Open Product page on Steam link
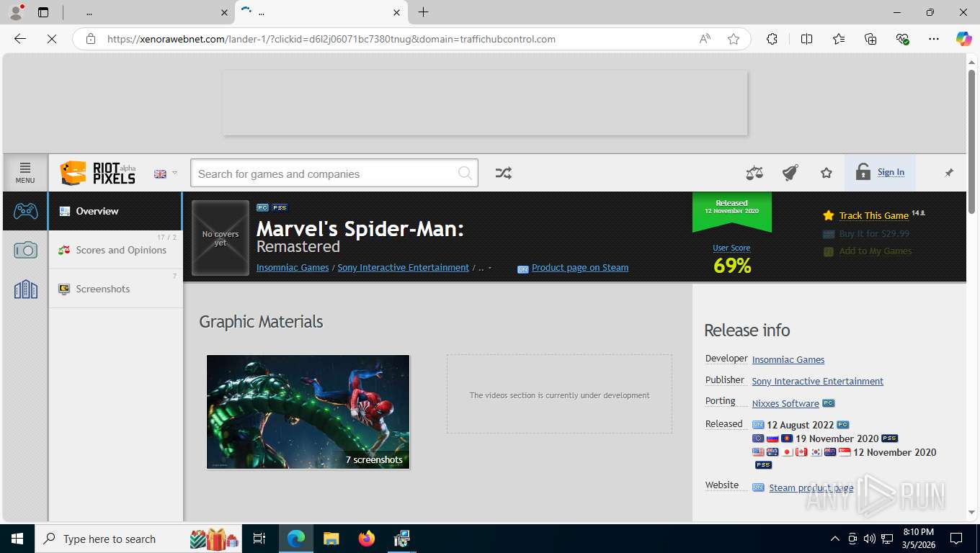Viewport: 980px width, 553px height. click(580, 268)
